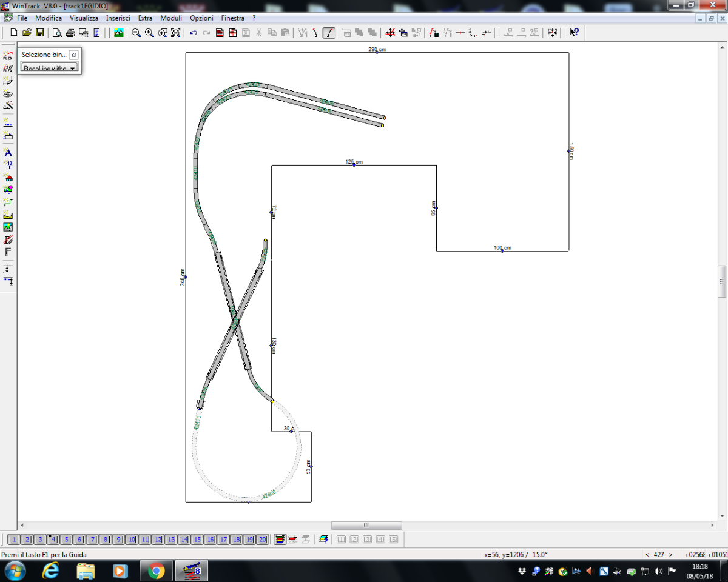Open the Roco Line track selection dropdown
This screenshot has height=582, width=728.
point(50,69)
